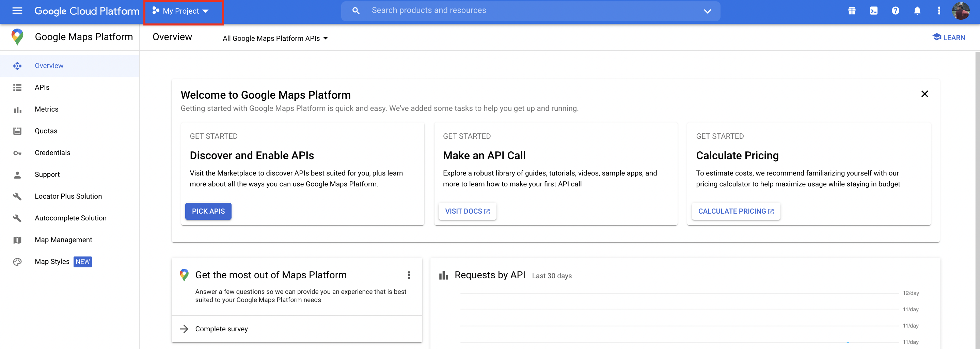This screenshot has width=980, height=349.
Task: Open the CALCULATE PRICING link
Action: [736, 211]
